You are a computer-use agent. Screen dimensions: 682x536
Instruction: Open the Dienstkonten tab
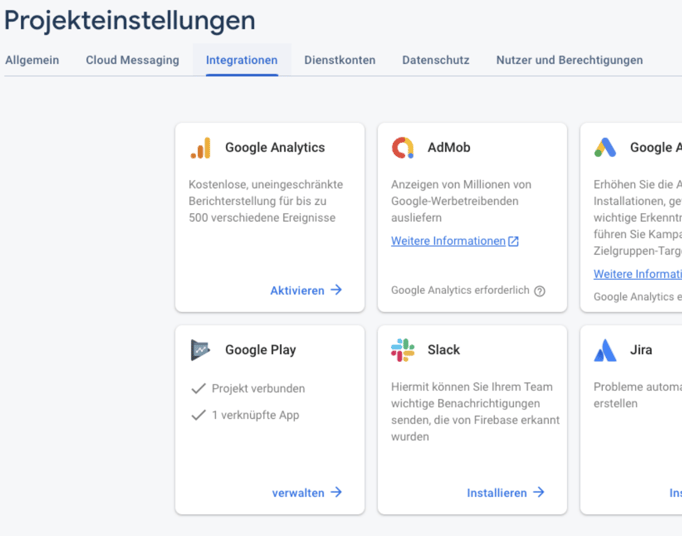(x=340, y=60)
